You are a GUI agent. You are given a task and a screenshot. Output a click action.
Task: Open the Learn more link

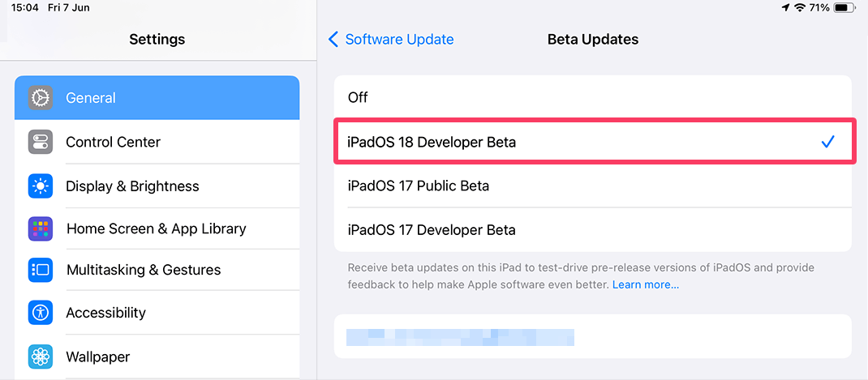click(646, 285)
